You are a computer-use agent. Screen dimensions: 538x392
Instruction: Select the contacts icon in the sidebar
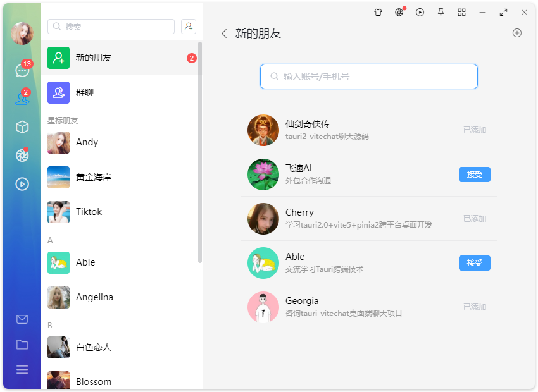(22, 98)
